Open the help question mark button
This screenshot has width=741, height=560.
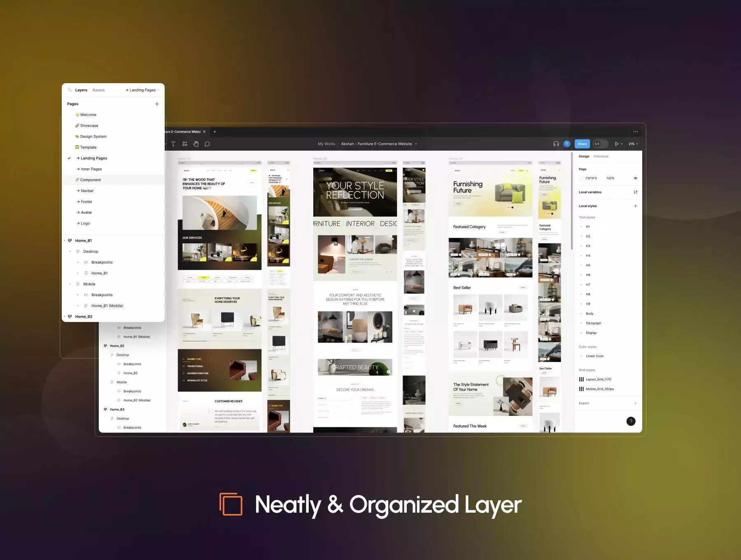point(631,421)
